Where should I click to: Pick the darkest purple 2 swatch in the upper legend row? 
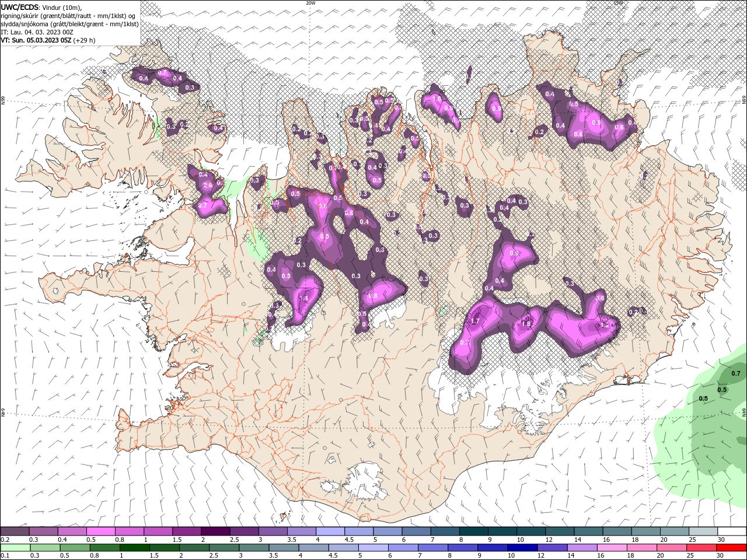215,531
